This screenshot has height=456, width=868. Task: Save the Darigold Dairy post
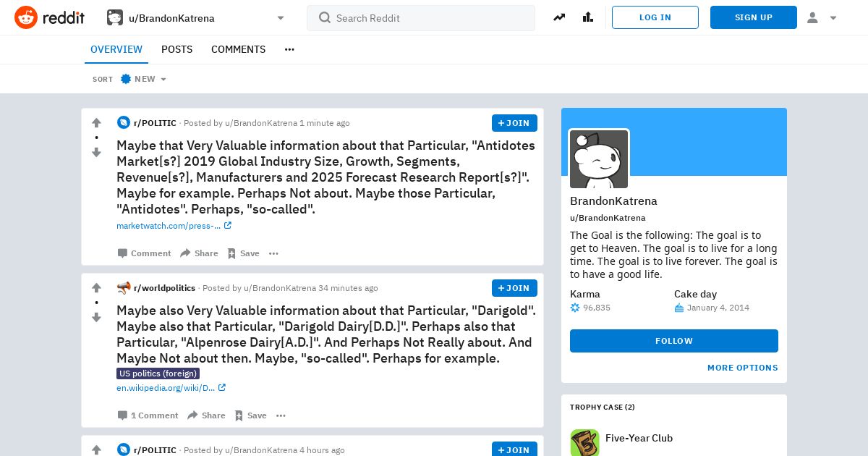pos(250,415)
